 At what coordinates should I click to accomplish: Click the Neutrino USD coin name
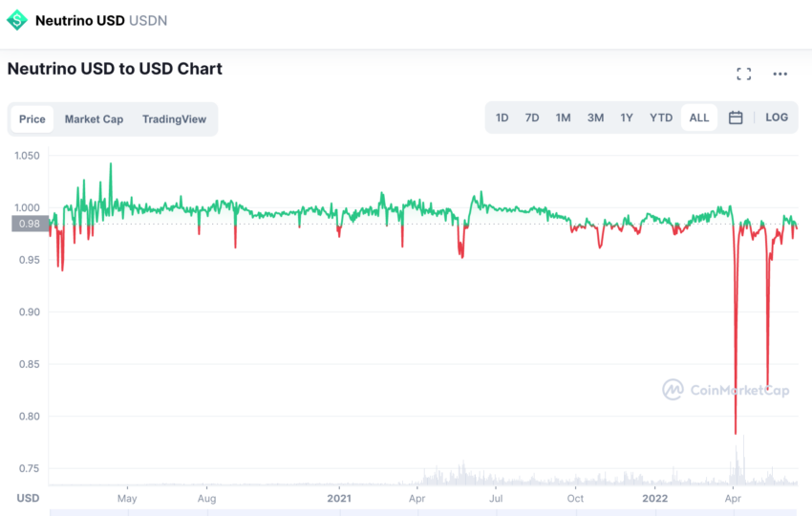tap(79, 21)
